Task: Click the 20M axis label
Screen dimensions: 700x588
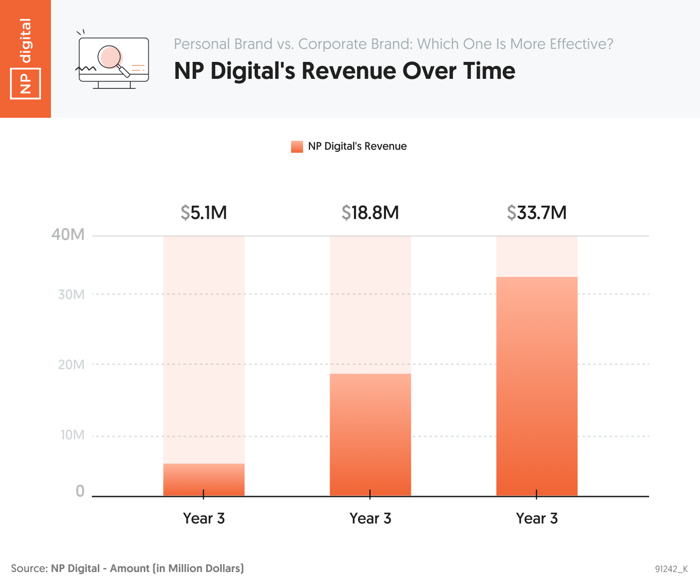Action: [71, 364]
